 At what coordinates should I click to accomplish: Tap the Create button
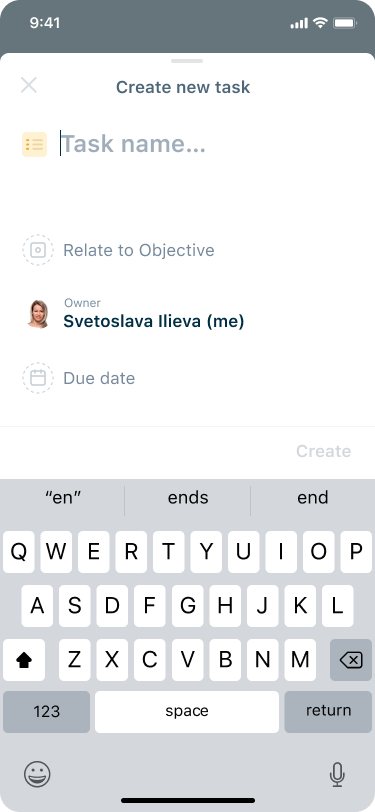click(324, 451)
